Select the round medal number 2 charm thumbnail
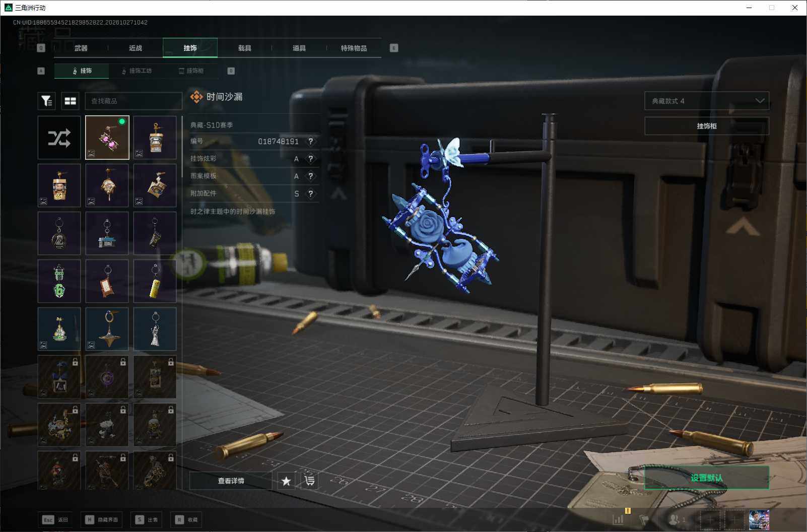The image size is (807, 532). 59,233
